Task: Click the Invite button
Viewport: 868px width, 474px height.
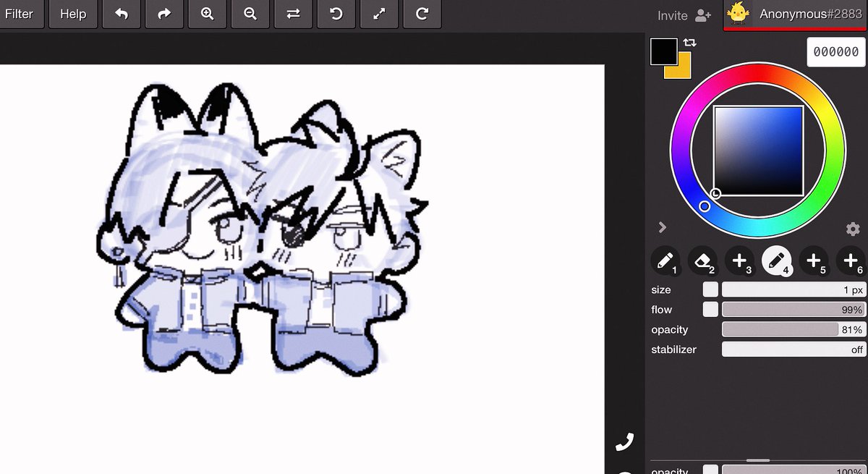Action: (x=684, y=14)
